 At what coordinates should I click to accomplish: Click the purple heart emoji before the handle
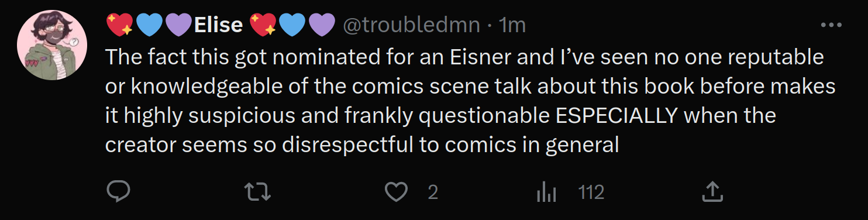tap(322, 25)
